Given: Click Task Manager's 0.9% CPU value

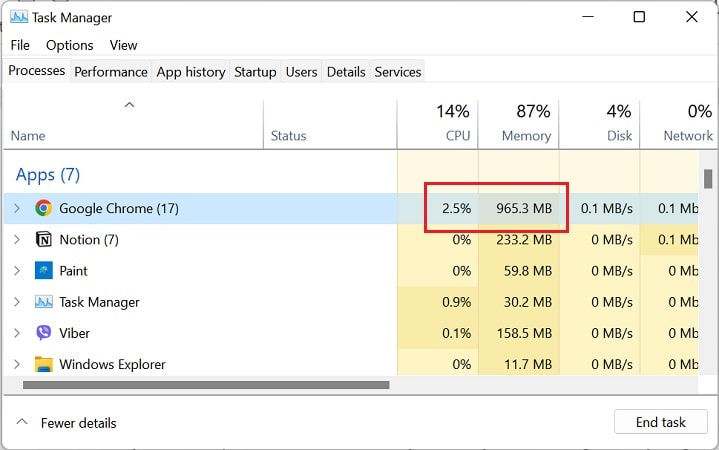Looking at the screenshot, I should (456, 302).
